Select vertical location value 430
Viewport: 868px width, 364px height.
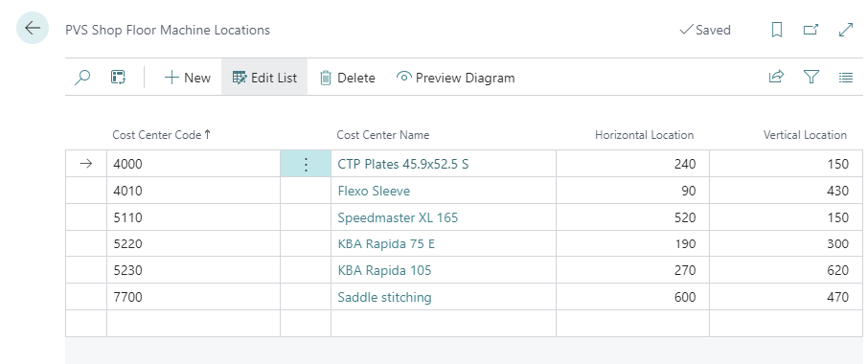pyautogui.click(x=786, y=191)
